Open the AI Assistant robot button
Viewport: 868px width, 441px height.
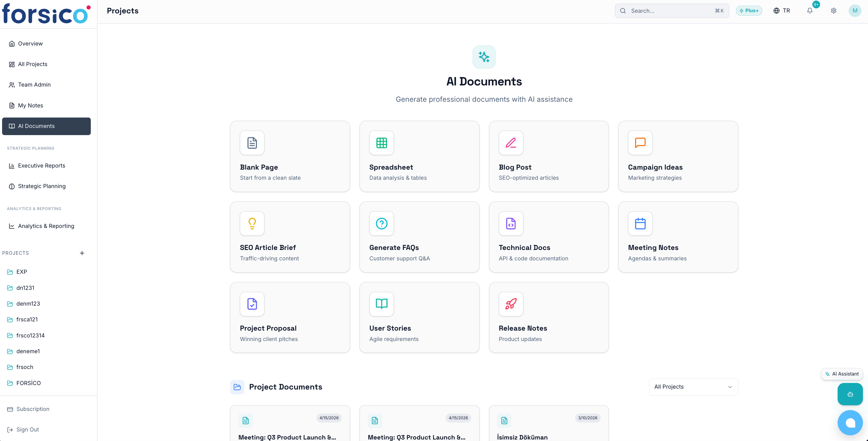click(x=850, y=394)
